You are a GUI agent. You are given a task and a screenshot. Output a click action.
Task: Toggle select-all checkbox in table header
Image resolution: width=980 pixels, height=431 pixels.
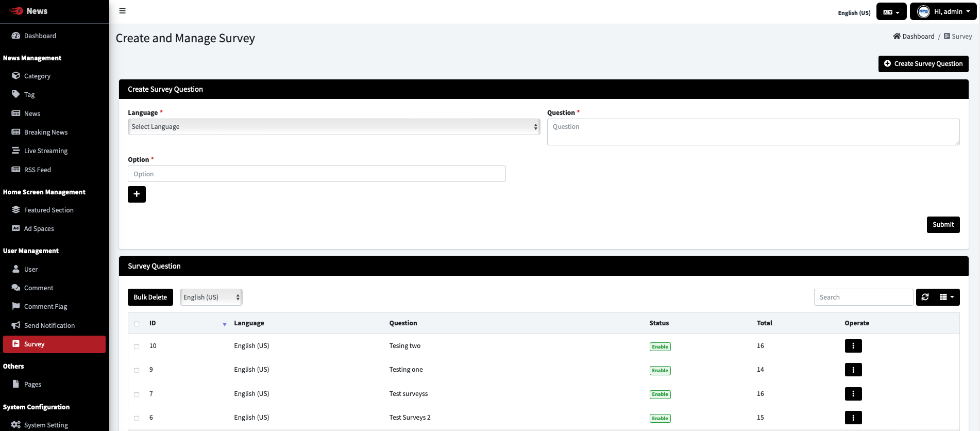click(x=137, y=324)
